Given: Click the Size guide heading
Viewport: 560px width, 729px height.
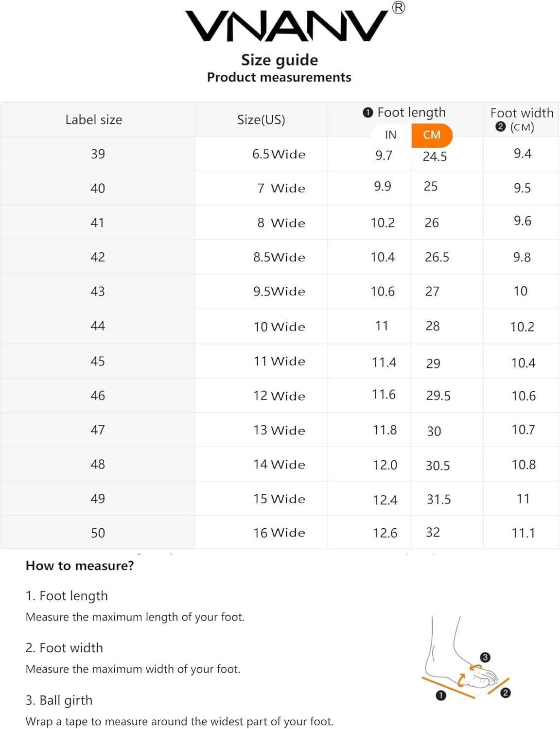Looking at the screenshot, I should [280, 60].
